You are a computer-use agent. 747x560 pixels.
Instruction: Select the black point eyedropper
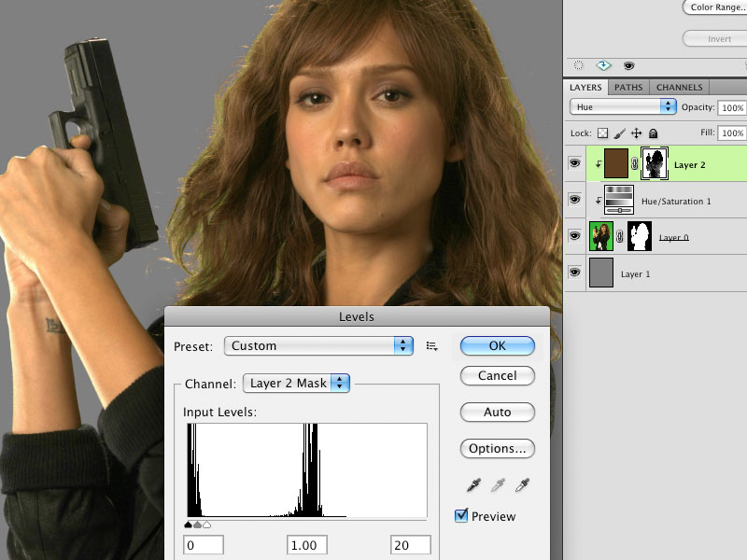(474, 484)
